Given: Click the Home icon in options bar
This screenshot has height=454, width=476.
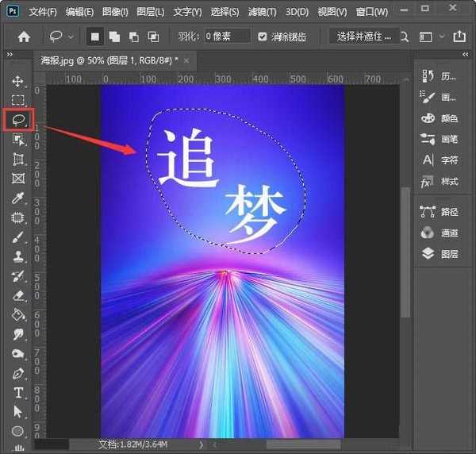Looking at the screenshot, I should click(24, 37).
